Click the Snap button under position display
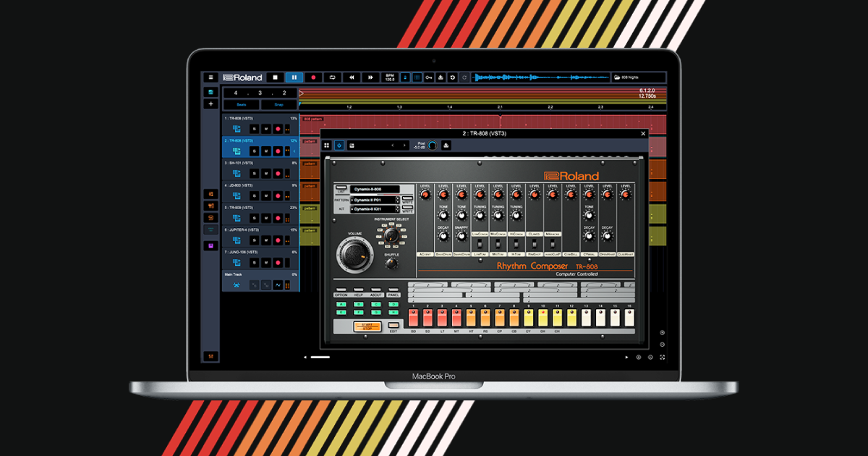The width and height of the screenshot is (868, 456). tap(278, 105)
